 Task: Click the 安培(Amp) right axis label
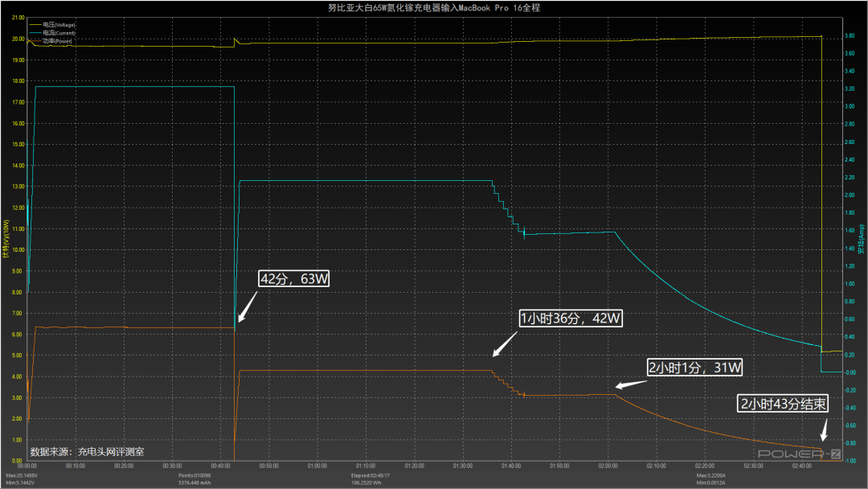[x=861, y=239]
